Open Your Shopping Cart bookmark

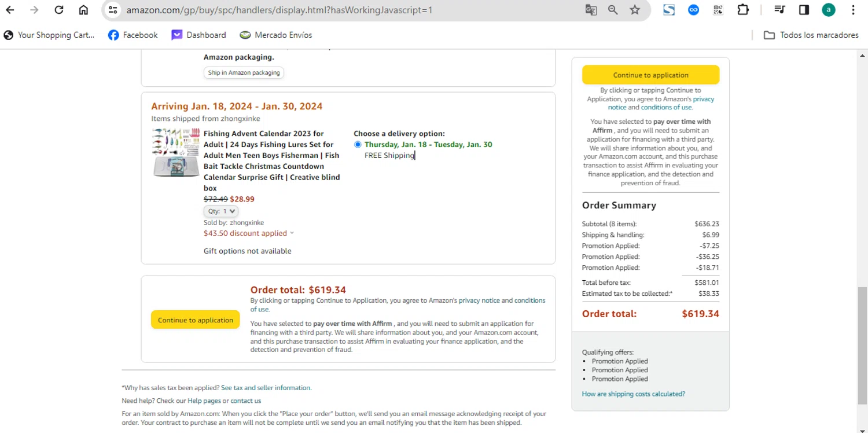click(x=49, y=35)
